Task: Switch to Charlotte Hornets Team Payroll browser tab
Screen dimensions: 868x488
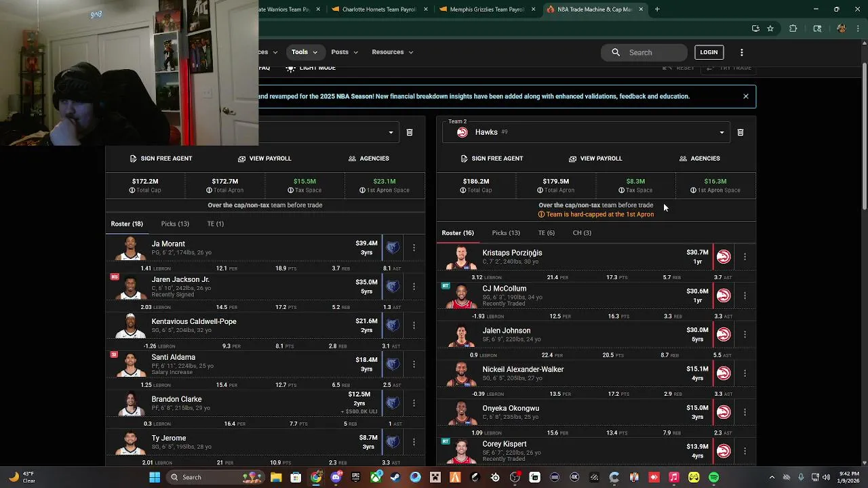Action: coord(379,9)
